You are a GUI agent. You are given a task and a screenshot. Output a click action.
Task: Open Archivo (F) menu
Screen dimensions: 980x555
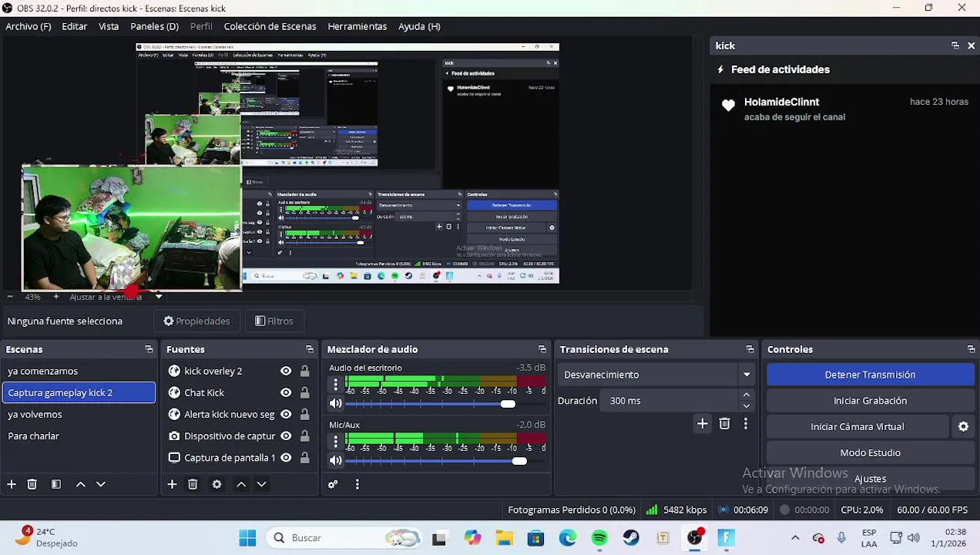click(x=29, y=26)
